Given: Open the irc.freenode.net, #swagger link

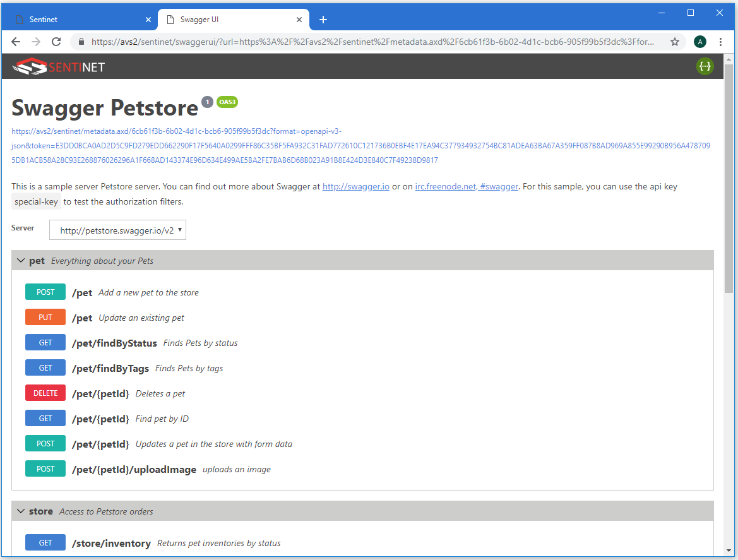Looking at the screenshot, I should coord(467,186).
